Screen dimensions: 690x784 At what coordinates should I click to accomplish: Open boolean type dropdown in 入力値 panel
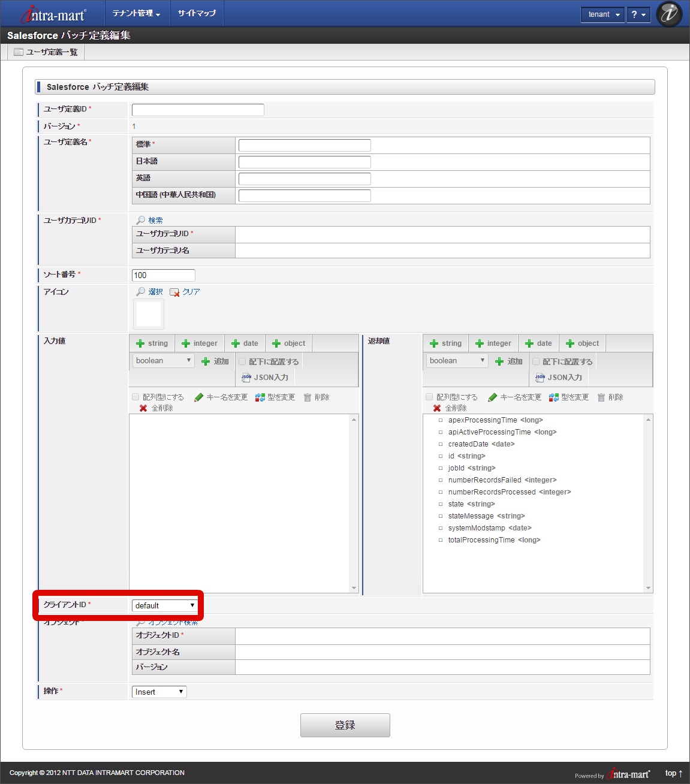pos(163,361)
